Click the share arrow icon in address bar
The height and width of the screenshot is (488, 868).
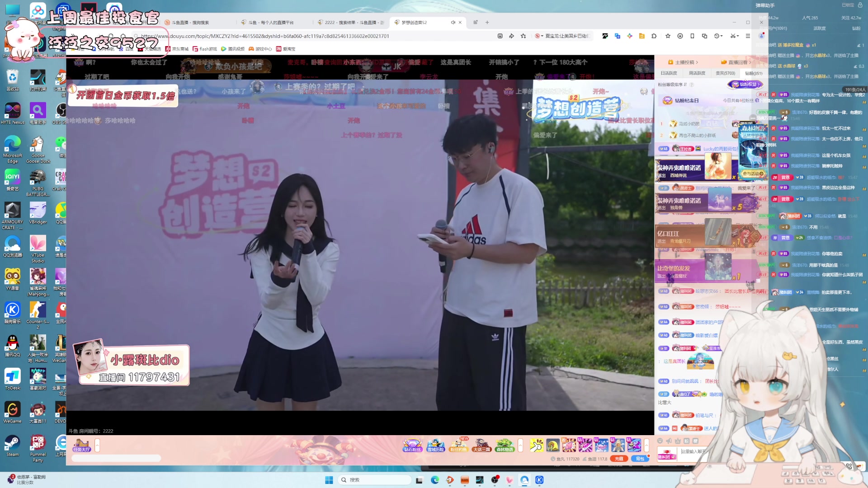tap(512, 36)
